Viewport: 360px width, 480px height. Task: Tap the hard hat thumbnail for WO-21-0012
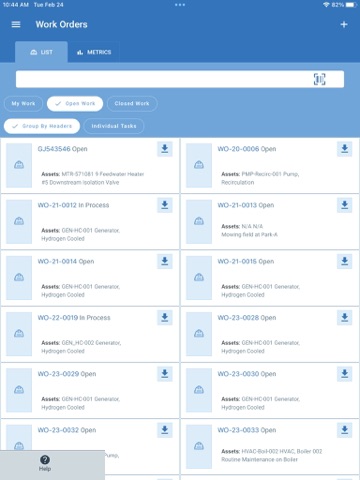pyautogui.click(x=19, y=221)
